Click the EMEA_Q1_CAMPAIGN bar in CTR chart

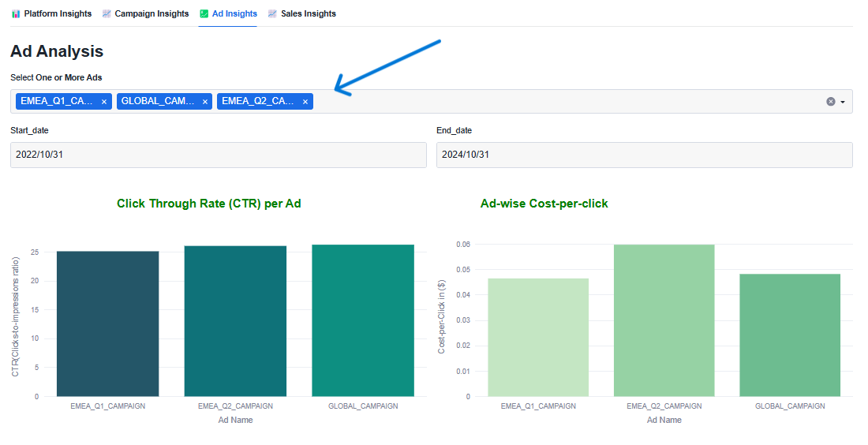click(107, 323)
